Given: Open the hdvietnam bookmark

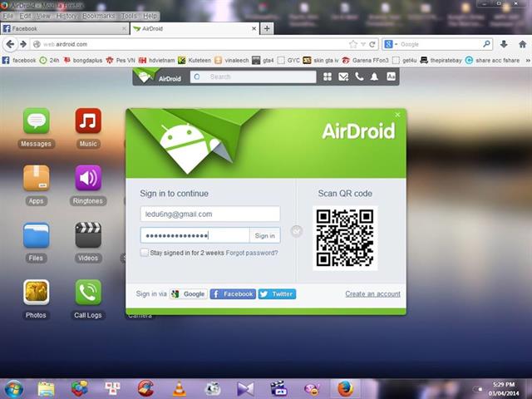Looking at the screenshot, I should pyautogui.click(x=157, y=61).
